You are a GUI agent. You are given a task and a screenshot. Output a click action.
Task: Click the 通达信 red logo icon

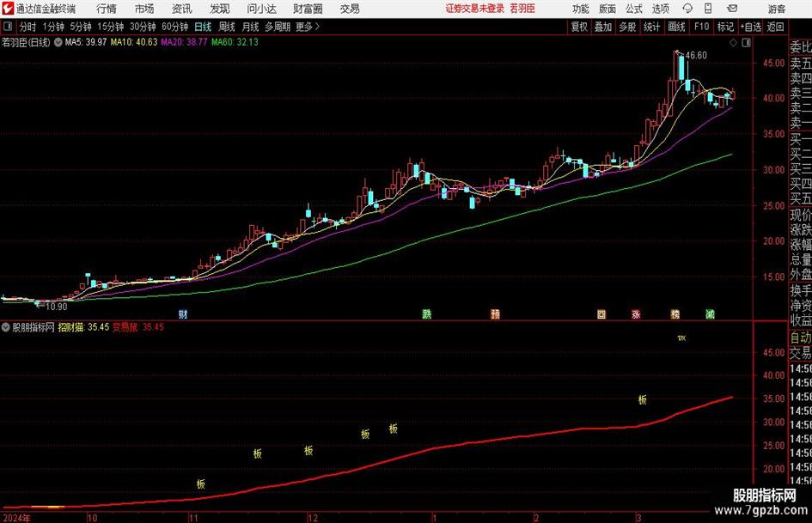click(8, 9)
